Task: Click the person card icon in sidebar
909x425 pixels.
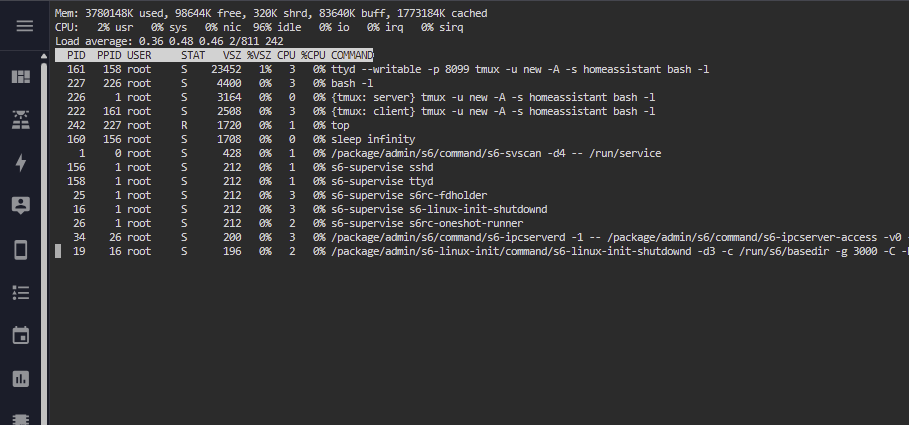Action: (x=20, y=206)
